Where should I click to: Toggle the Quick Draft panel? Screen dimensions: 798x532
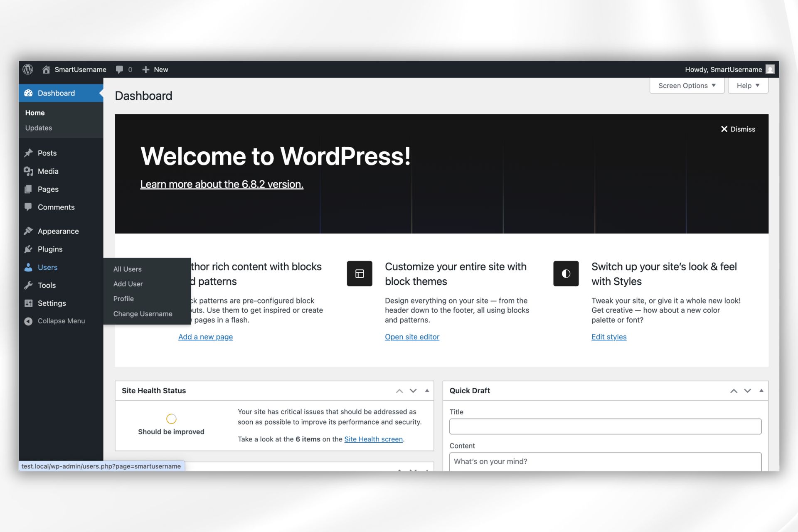tap(761, 391)
